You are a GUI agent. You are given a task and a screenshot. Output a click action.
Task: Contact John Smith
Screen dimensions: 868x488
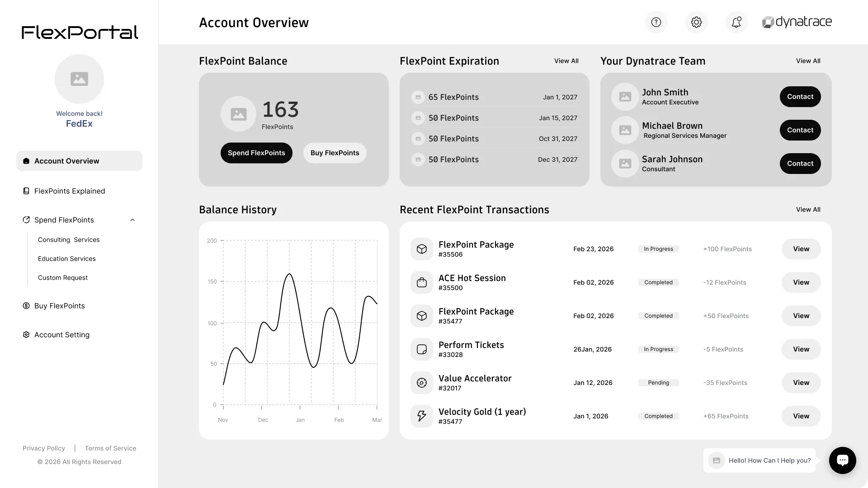point(800,97)
